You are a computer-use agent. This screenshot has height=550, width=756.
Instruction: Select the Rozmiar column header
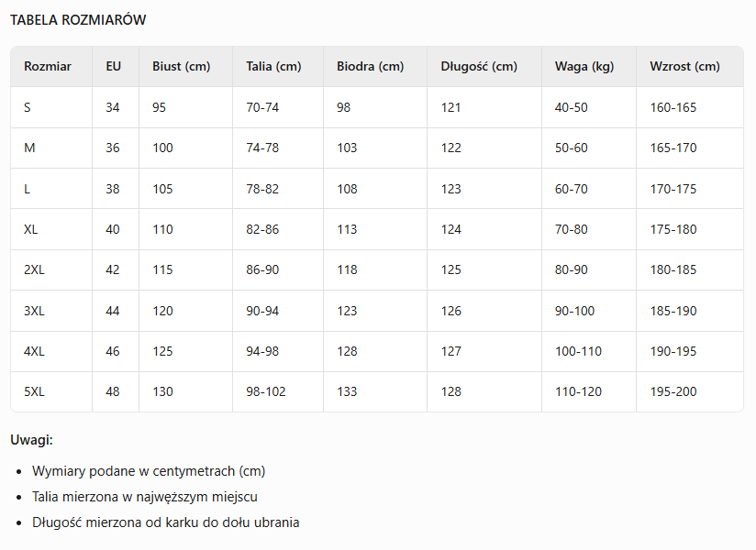(48, 67)
